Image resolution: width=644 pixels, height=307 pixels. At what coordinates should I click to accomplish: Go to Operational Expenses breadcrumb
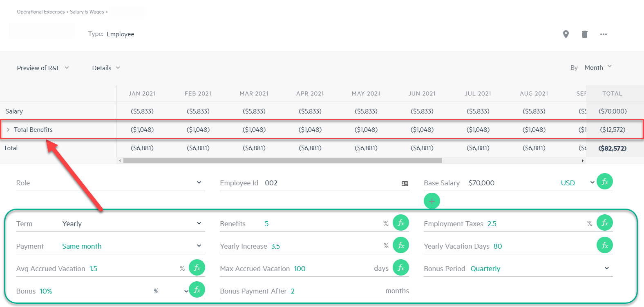coord(40,12)
